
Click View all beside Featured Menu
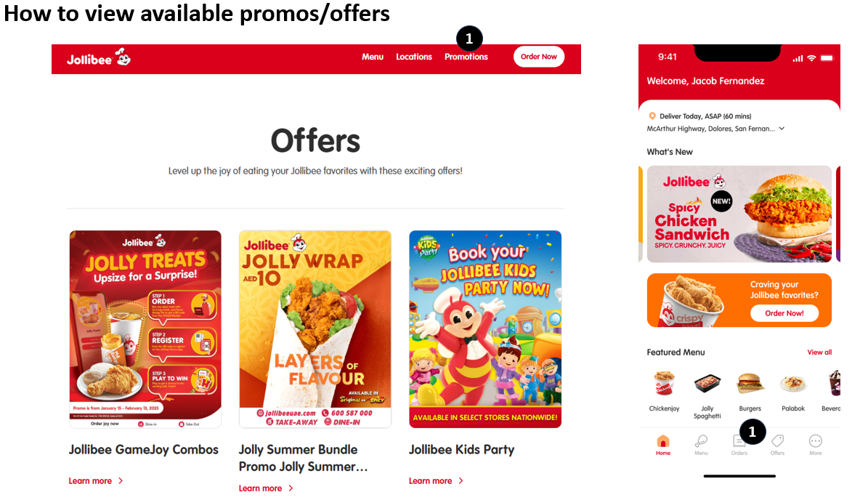(819, 352)
